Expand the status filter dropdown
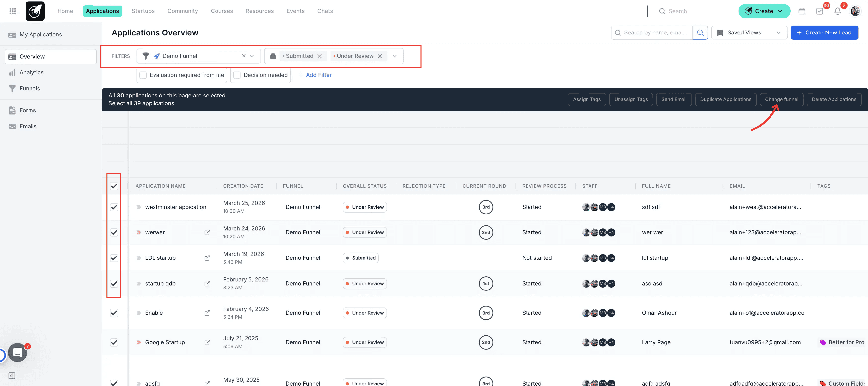The image size is (868, 386). [x=394, y=56]
